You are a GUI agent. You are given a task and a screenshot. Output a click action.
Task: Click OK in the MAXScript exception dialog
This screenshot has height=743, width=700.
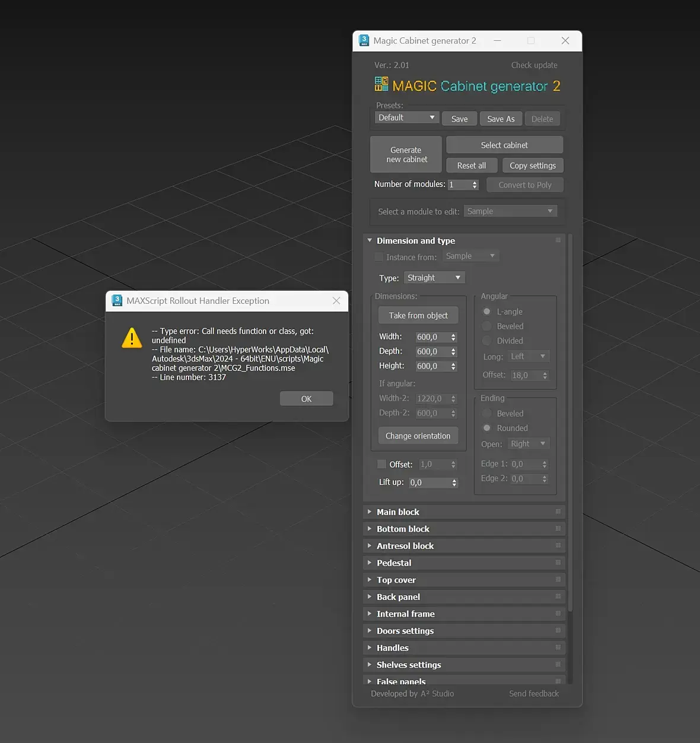click(x=306, y=399)
